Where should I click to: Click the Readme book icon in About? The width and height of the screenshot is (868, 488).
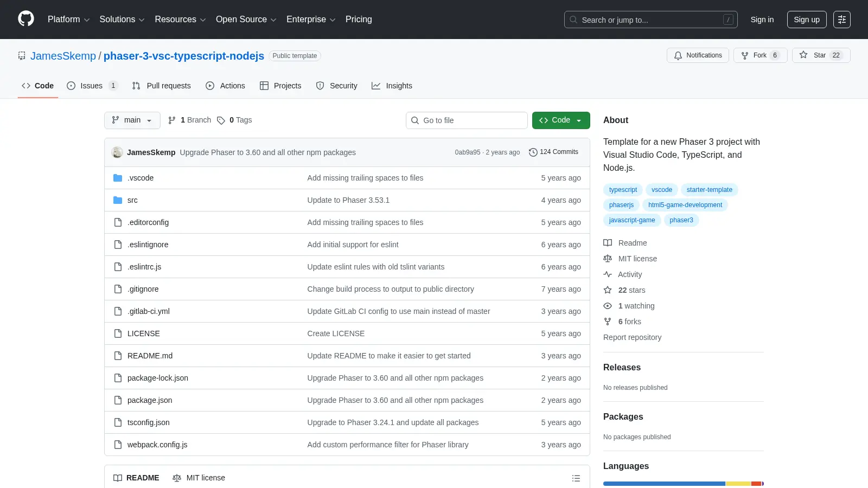tap(608, 243)
